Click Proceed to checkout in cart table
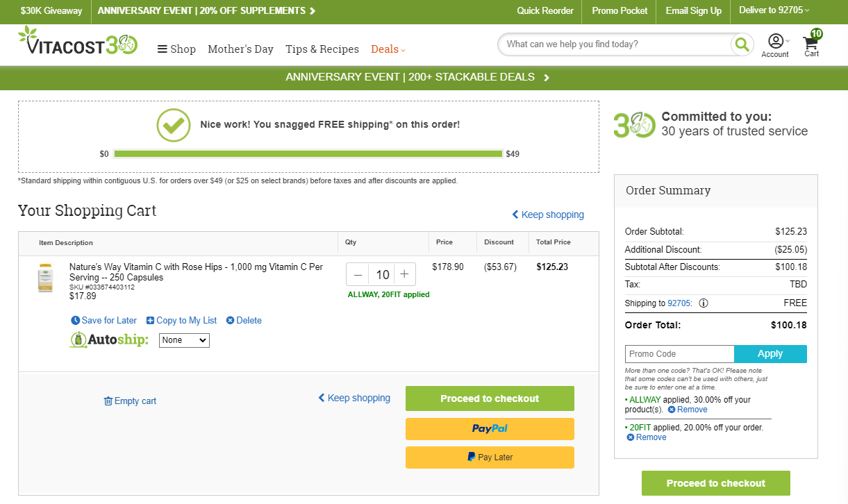This screenshot has width=848, height=504. (x=490, y=398)
